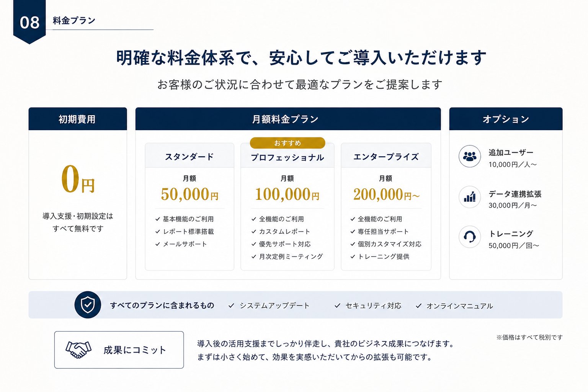This screenshot has width=588, height=392.
Task: Click the subtitle お客様のご状況に合わせて最適なプランをご提案します
Action: point(300,84)
